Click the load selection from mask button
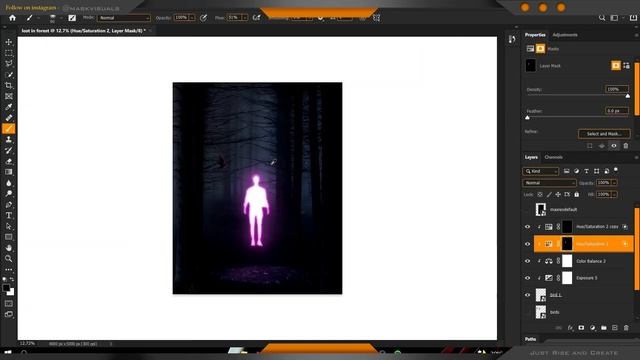Image resolution: width=640 pixels, height=360 pixels. click(589, 146)
